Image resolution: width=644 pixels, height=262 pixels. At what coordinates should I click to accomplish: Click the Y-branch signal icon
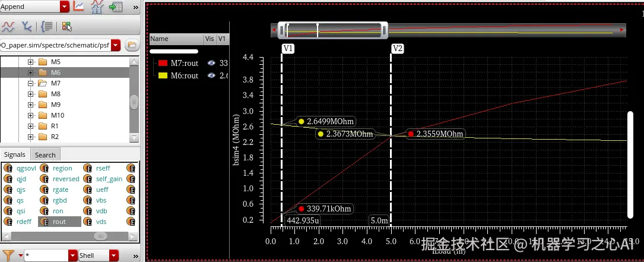[x=27, y=27]
